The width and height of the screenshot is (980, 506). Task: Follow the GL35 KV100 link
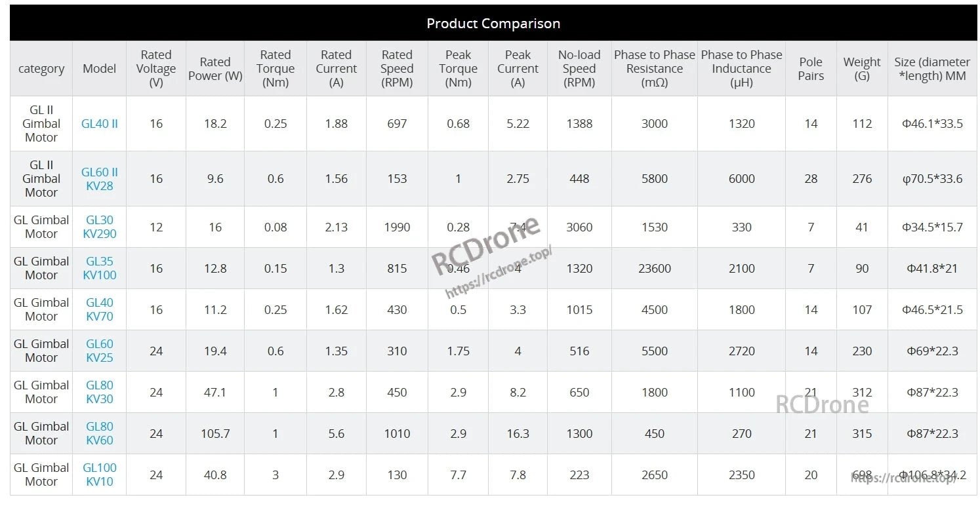tap(100, 268)
